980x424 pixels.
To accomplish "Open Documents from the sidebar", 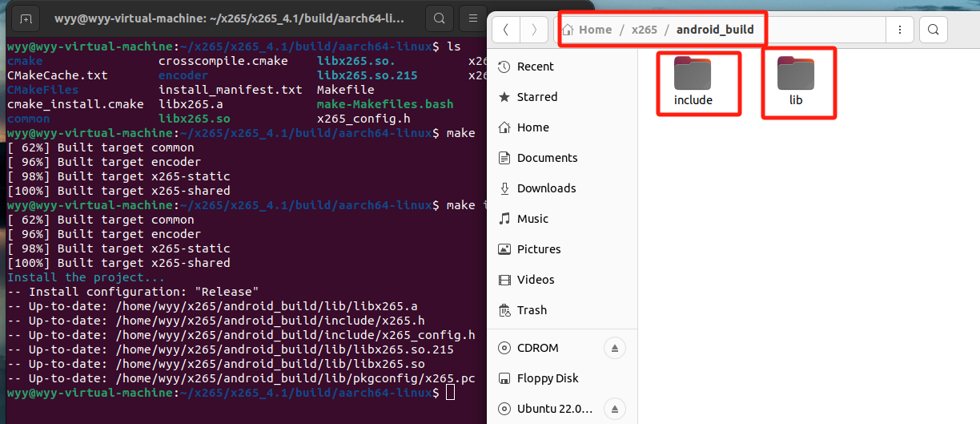I will point(546,158).
